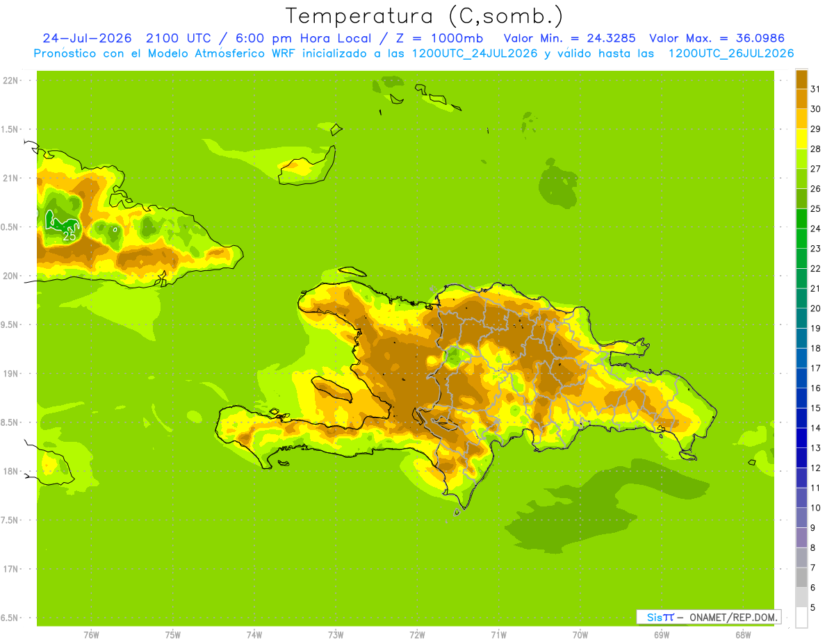The height and width of the screenshot is (644, 834).
Task: Click the '18' colorbar label
Action: pyautogui.click(x=816, y=348)
